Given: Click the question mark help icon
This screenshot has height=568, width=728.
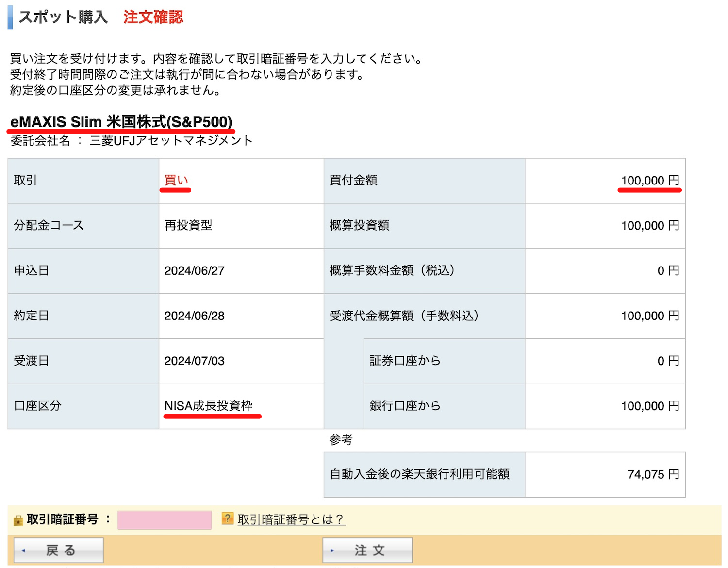Looking at the screenshot, I should [x=227, y=518].
